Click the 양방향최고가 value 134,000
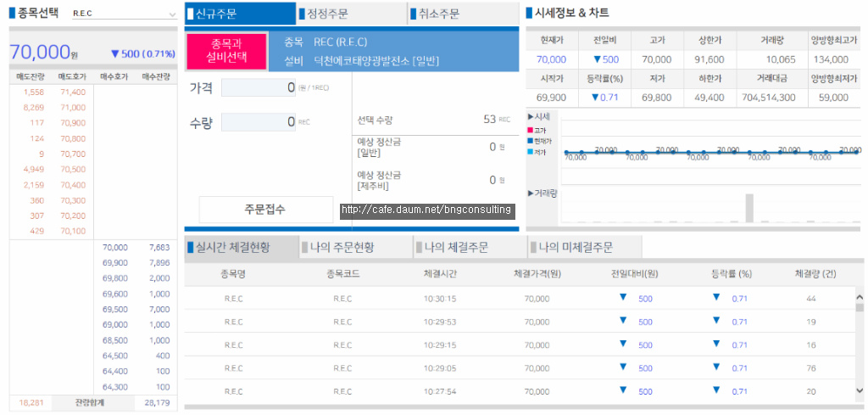This screenshot has width=868, height=415. [831, 60]
